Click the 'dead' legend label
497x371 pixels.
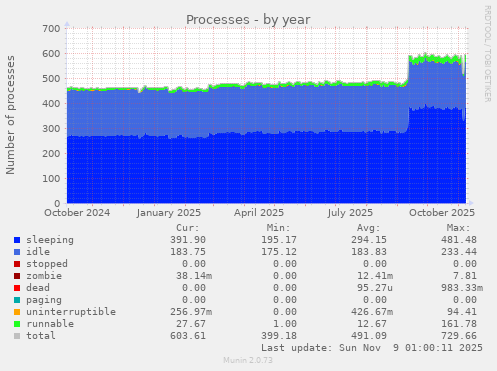click(x=38, y=288)
